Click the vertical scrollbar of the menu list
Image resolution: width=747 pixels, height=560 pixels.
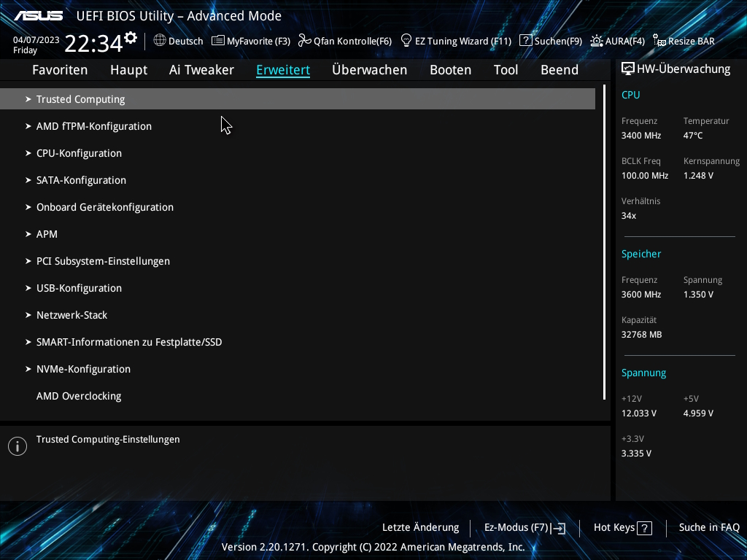tap(604, 242)
